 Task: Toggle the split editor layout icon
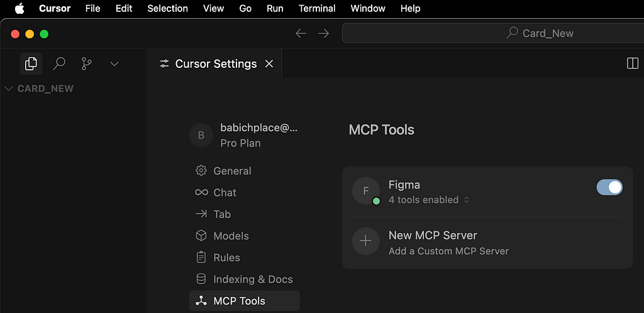[x=633, y=63]
